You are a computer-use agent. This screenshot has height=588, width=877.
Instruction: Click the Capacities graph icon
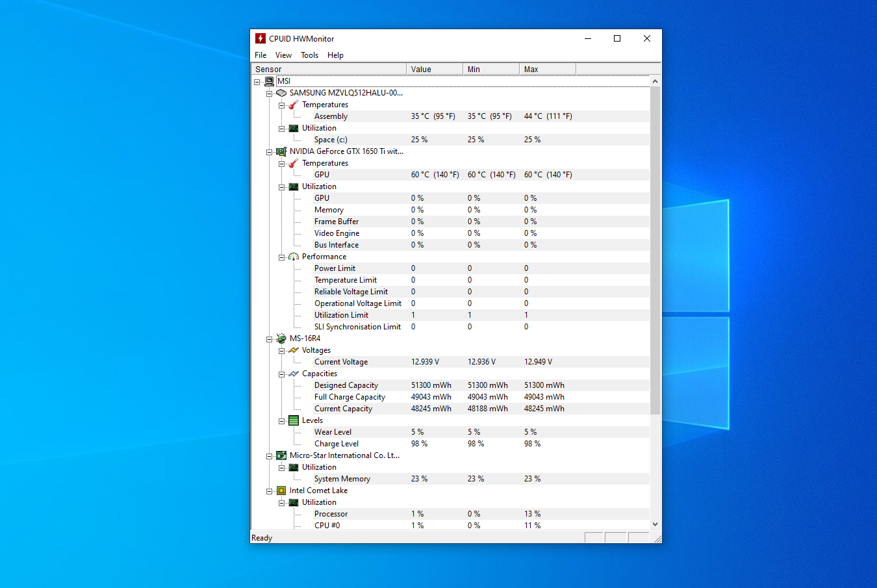point(294,374)
